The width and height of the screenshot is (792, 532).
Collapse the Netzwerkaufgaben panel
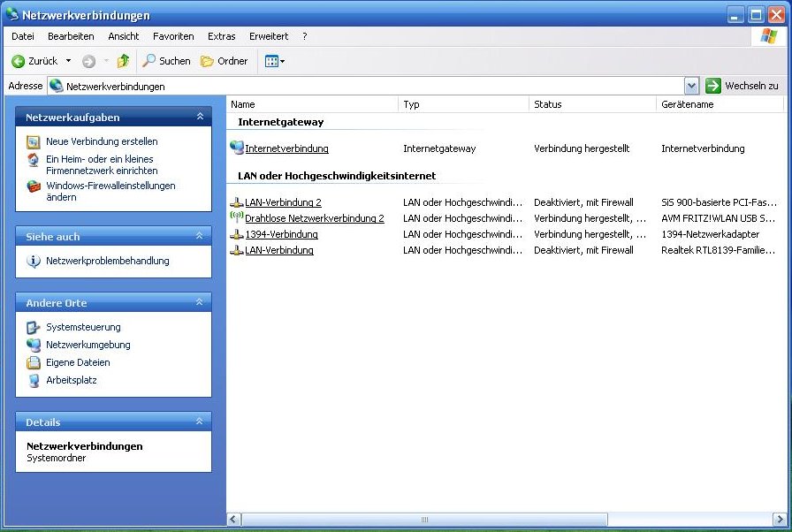pyautogui.click(x=200, y=117)
